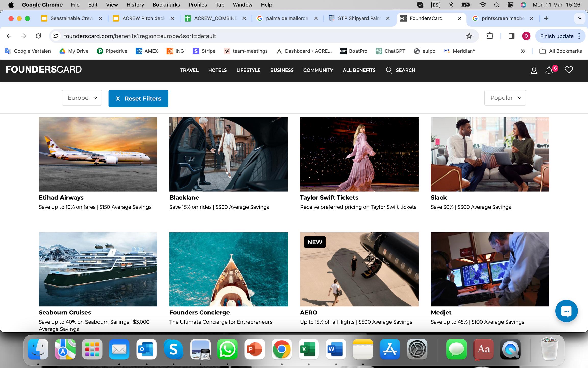The height and width of the screenshot is (368, 588).
Task: Open the Hotels navigation menu item
Action: point(217,70)
